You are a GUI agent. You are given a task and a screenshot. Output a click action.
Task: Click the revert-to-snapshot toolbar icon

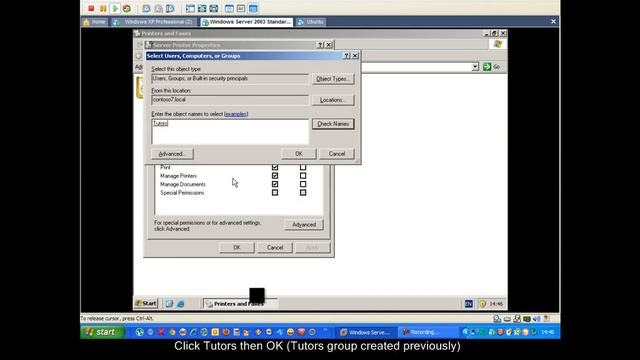tap(158, 8)
